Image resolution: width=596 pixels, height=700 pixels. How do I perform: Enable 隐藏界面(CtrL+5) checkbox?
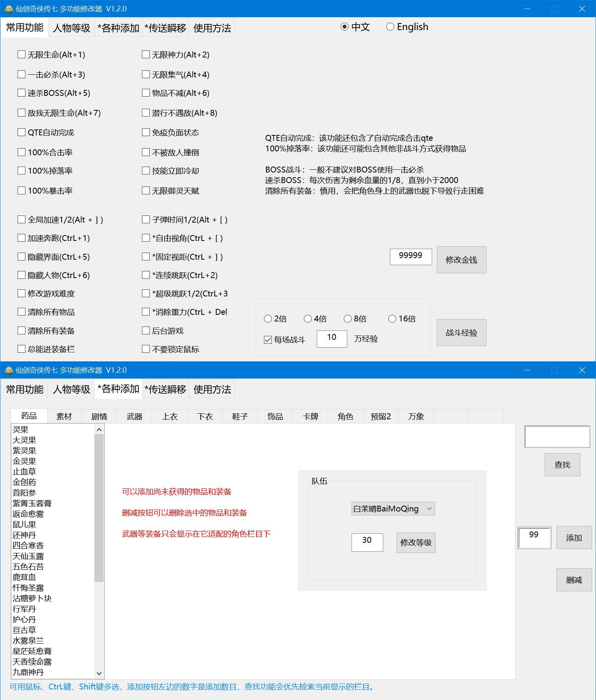pyautogui.click(x=22, y=257)
